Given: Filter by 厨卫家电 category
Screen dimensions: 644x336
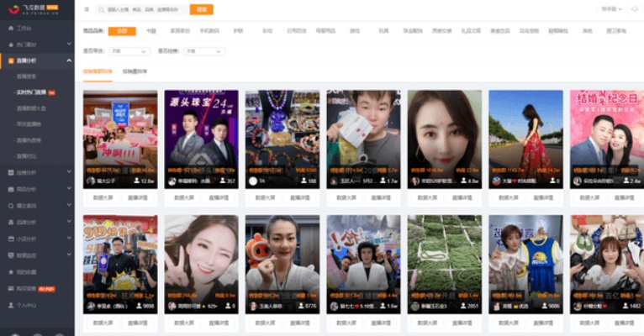Looking at the screenshot, I should pyautogui.click(x=616, y=31).
